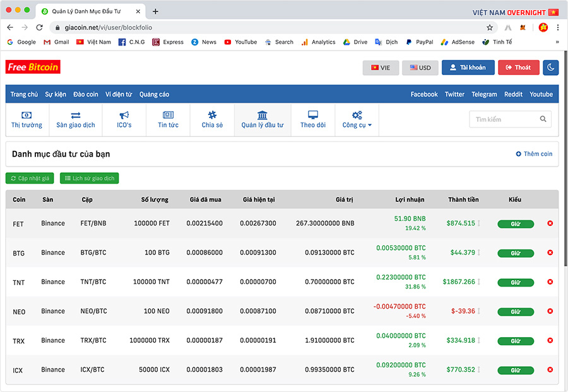This screenshot has height=392, width=568.
Task: Show hidden bookmarks via the overflow chevron
Action: pos(557,42)
